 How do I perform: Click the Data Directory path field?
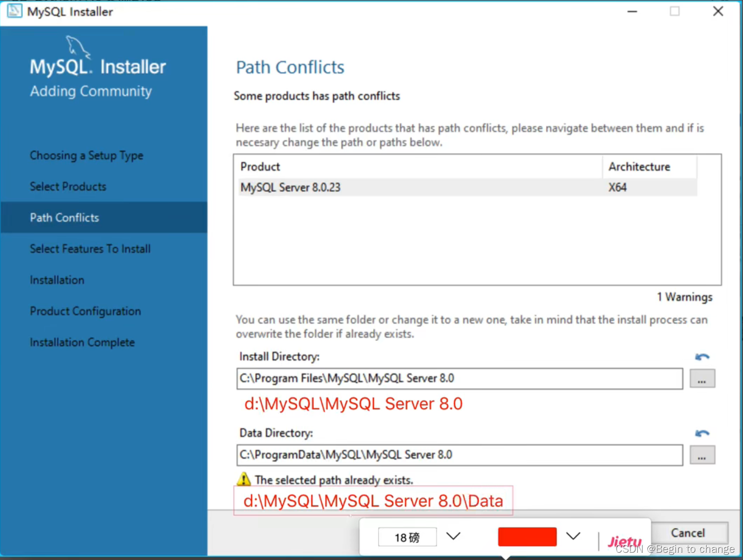(459, 455)
